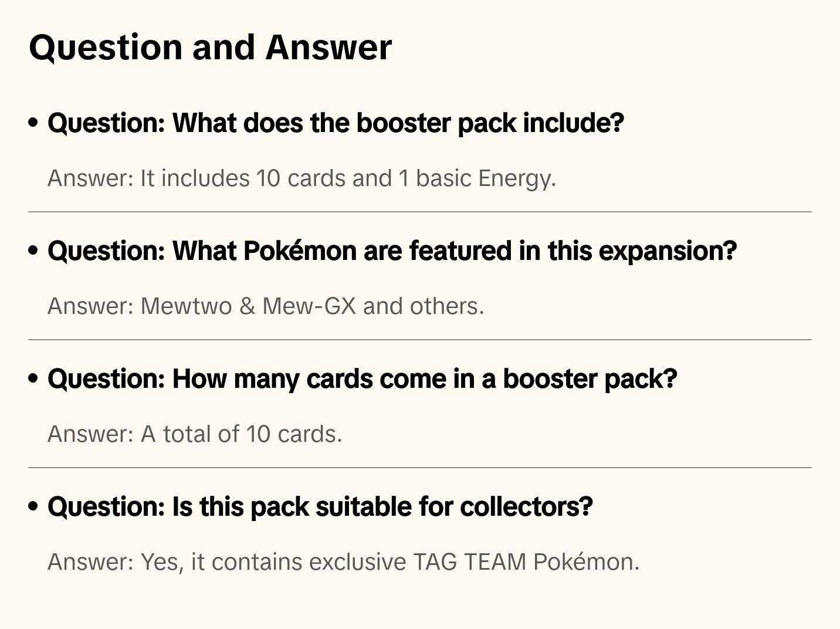The height and width of the screenshot is (629, 840).
Task: Click divider line below Mewtwo answer
Action: coord(420,340)
